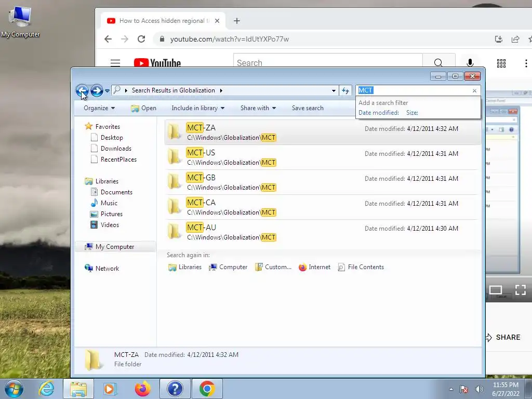Click the volume speaker tray icon
Viewport: 532px width, 399px height.
pyautogui.click(x=480, y=389)
